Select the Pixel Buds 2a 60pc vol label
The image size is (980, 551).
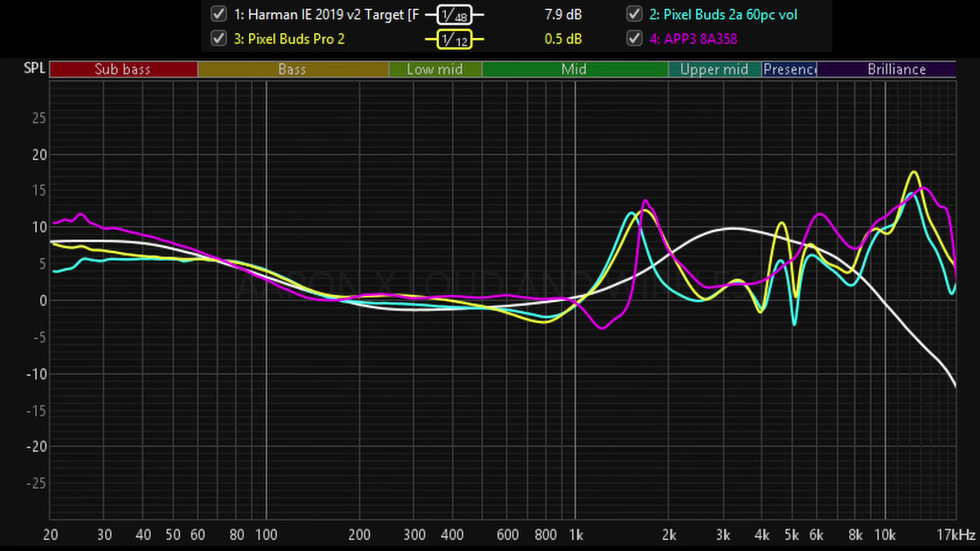[723, 14]
